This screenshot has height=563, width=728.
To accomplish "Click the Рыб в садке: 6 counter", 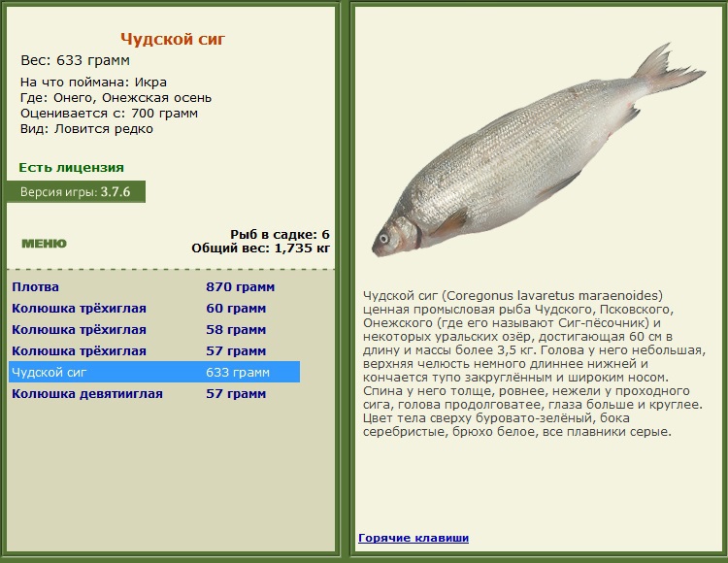I will click(280, 234).
